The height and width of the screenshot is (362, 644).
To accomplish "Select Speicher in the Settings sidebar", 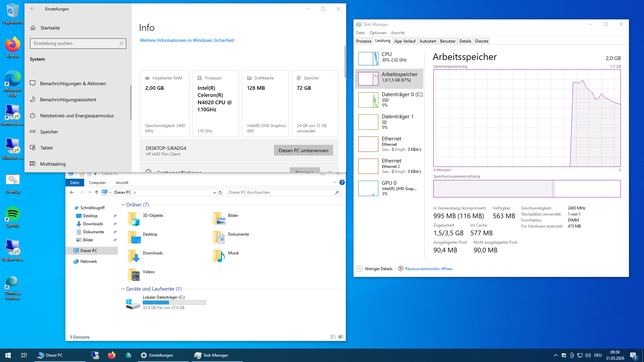I will [x=49, y=132].
